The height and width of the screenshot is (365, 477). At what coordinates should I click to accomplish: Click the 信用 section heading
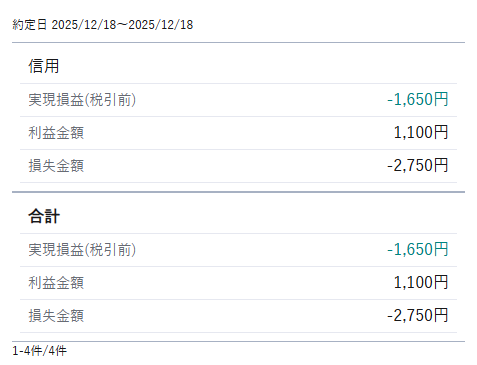tap(44, 66)
